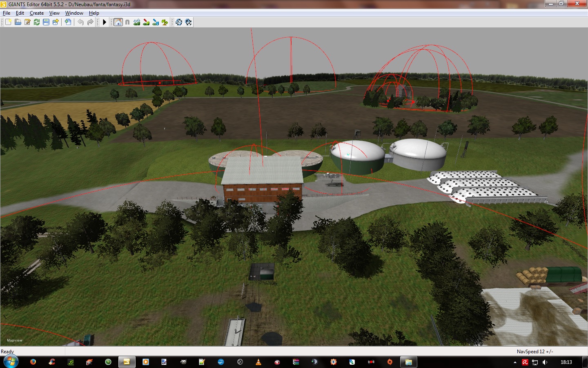Select the Terrain Foliage Paint plant icon
Screen dimensions: 588x368
click(x=165, y=22)
